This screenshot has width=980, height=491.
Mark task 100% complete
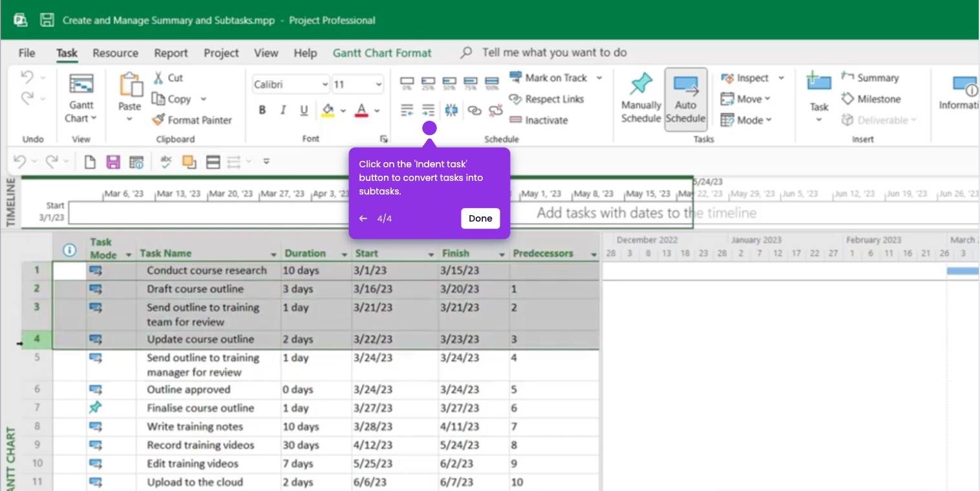[492, 83]
